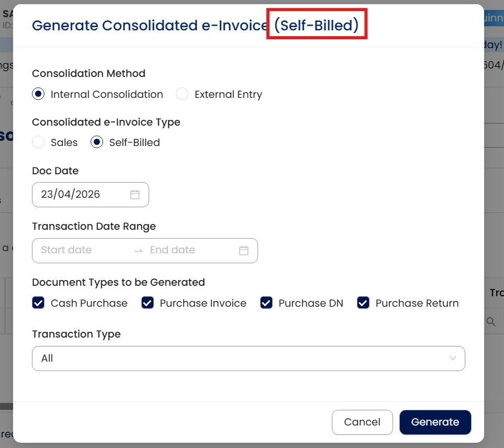Click the magnifier search icon behind the dialog

490,322
